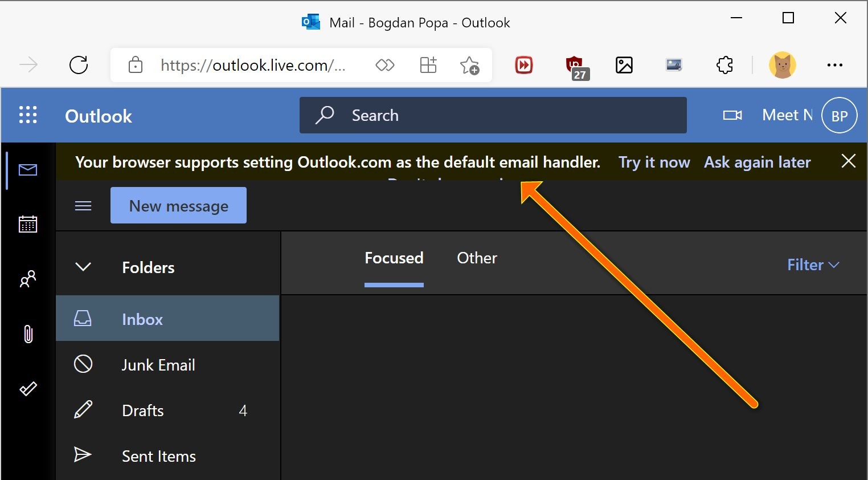Viewport: 868px width, 480px height.
Task: Collapse the Folders section chevron
Action: point(83,267)
